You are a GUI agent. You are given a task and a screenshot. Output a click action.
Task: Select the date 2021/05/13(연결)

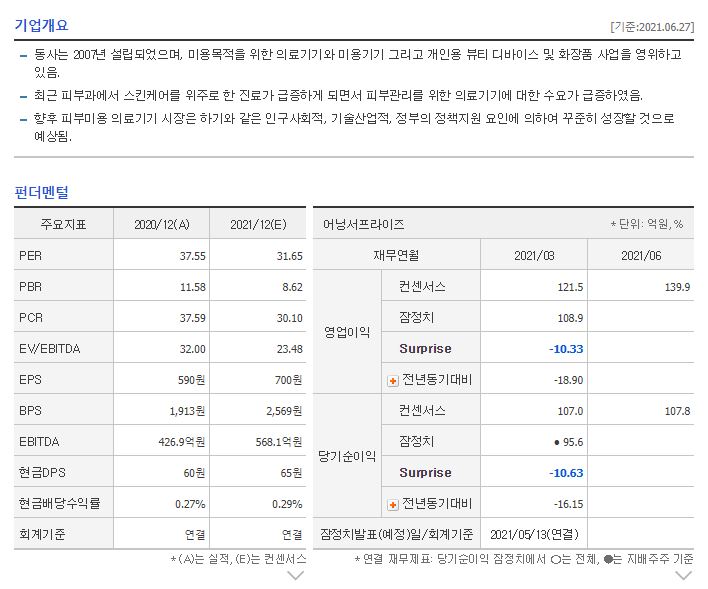point(534,535)
